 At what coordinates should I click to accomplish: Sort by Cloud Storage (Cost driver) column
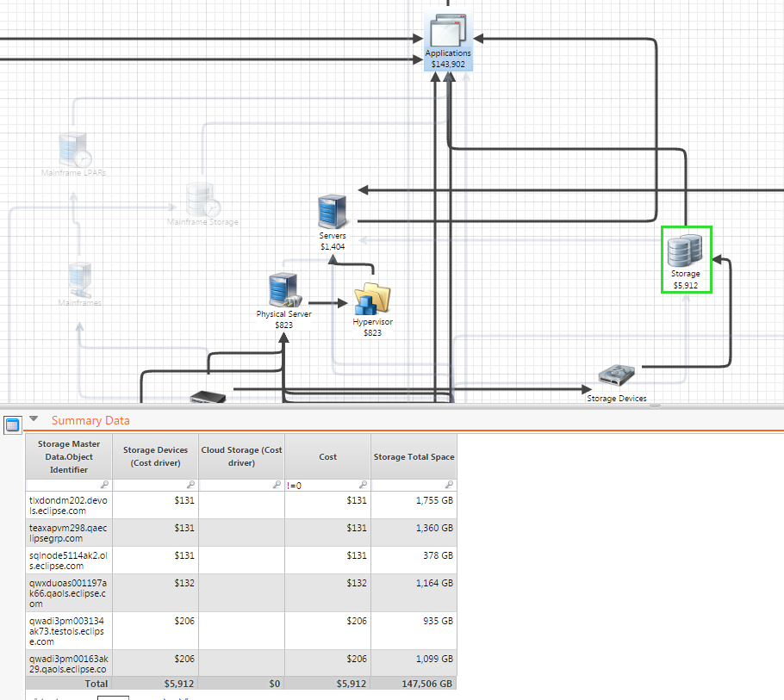pyautogui.click(x=241, y=456)
